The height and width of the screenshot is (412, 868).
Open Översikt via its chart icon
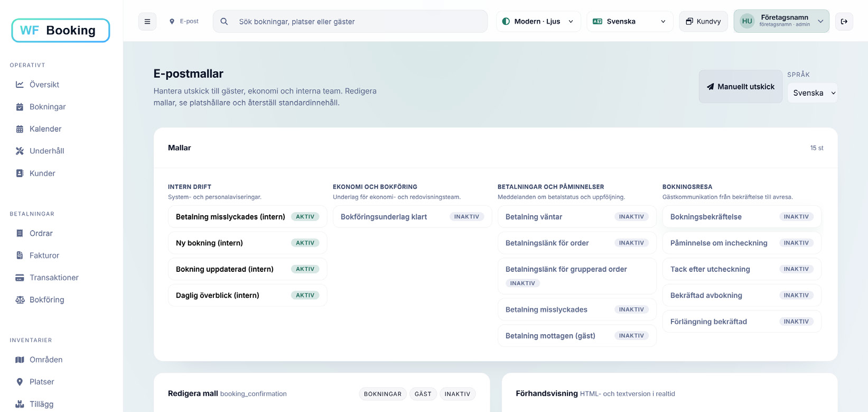(x=20, y=85)
